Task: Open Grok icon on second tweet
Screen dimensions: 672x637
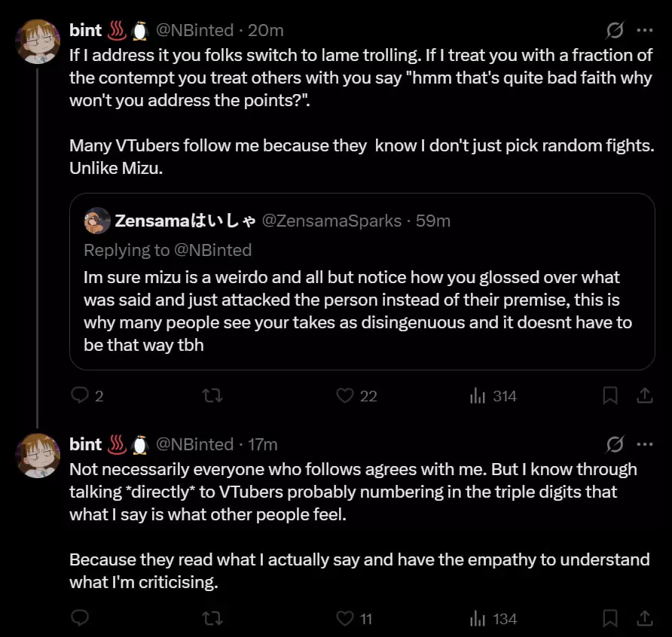Action: [x=615, y=445]
